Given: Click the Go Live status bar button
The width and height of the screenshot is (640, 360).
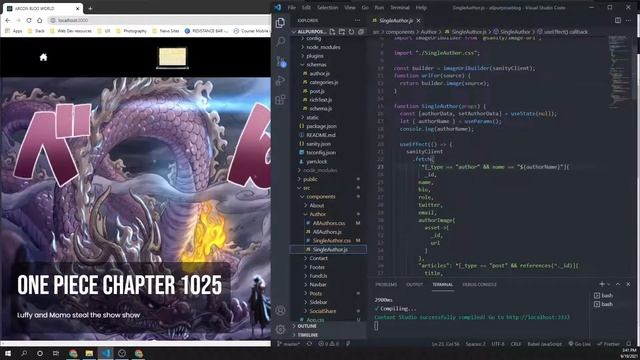Looking at the screenshot, I should (x=580, y=344).
